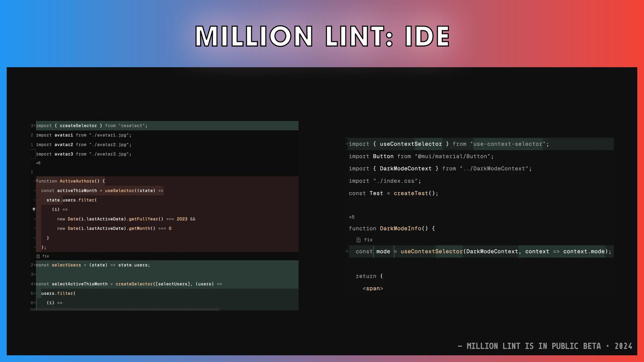
Task: Click gutter number 4+ beside selectActiveThisMonth
Action: [x=33, y=284]
